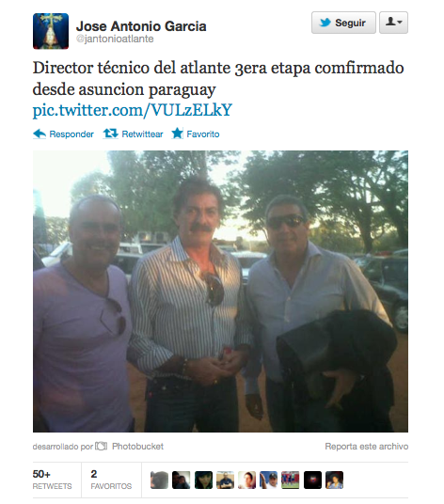The width and height of the screenshot is (444, 504).
Task: Click the Seguir follow button
Action: point(343,23)
